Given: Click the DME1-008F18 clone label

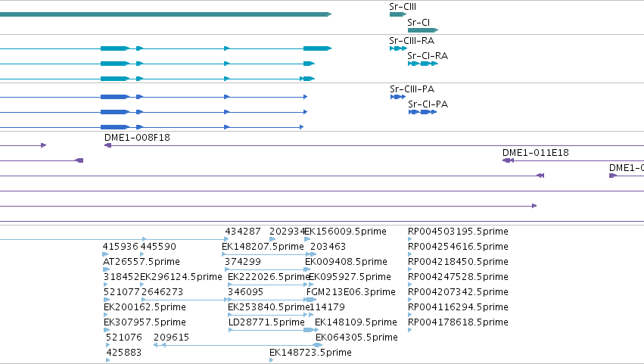Looking at the screenshot, I should pyautogui.click(x=137, y=138).
